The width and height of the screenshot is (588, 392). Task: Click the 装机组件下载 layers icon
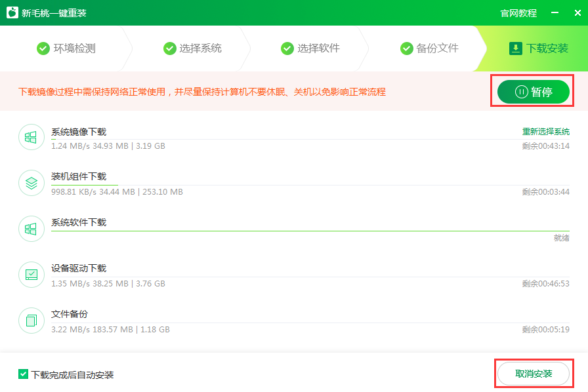click(x=31, y=183)
